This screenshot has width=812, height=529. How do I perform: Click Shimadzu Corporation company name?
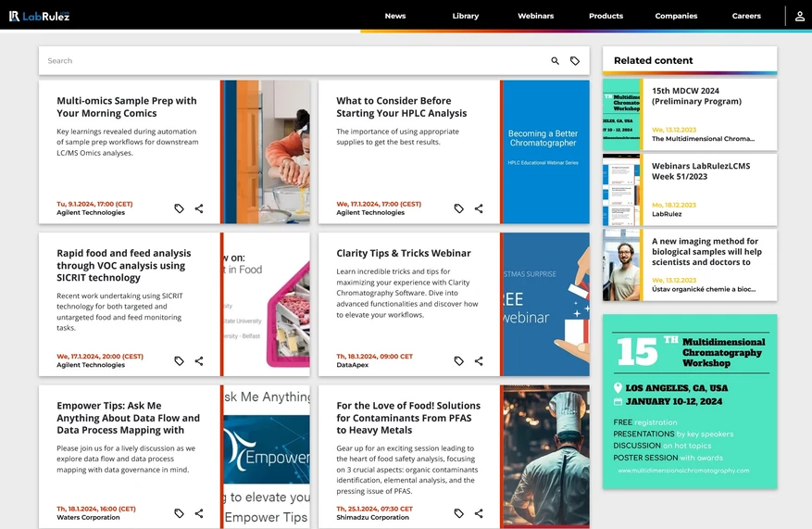coord(372,517)
